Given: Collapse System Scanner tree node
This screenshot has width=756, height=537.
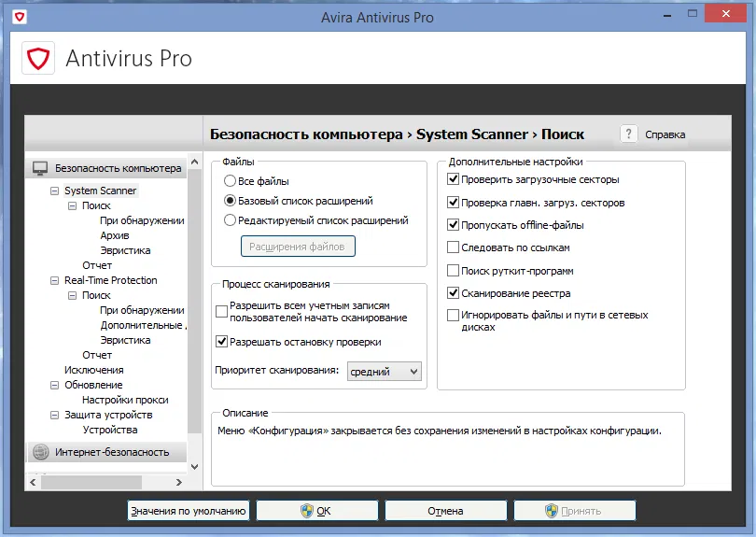Looking at the screenshot, I should (x=54, y=191).
